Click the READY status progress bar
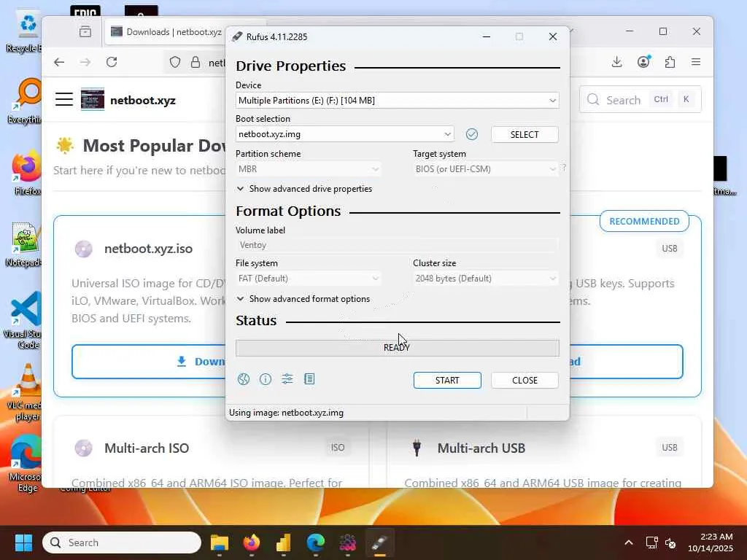 pos(398,348)
